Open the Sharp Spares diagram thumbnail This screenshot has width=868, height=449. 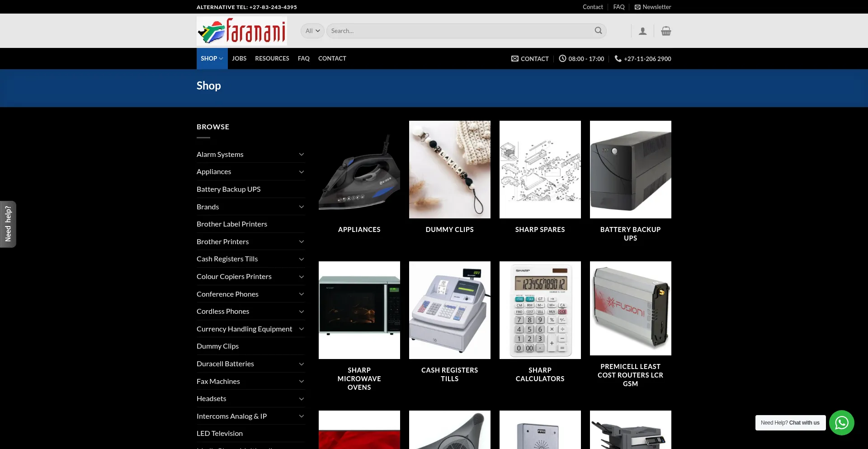pyautogui.click(x=540, y=170)
